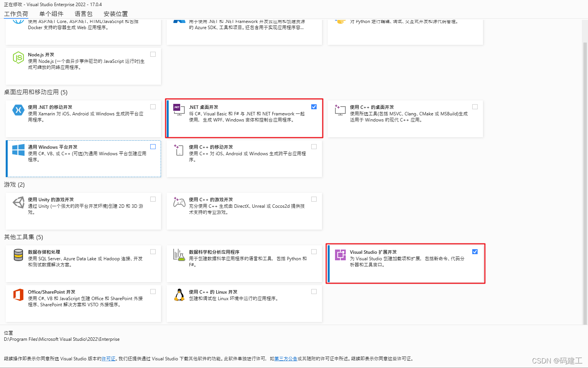Tick the 使用 C++ 的桌面开发 checkbox
Screen dimensions: 588x368
coord(475,107)
